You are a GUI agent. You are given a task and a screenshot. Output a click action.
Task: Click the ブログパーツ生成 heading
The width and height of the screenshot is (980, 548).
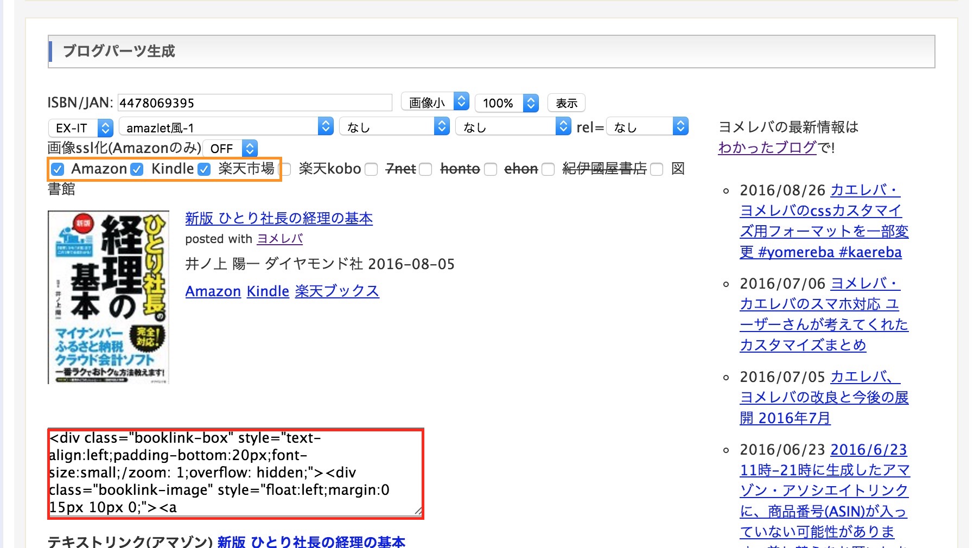pos(119,52)
